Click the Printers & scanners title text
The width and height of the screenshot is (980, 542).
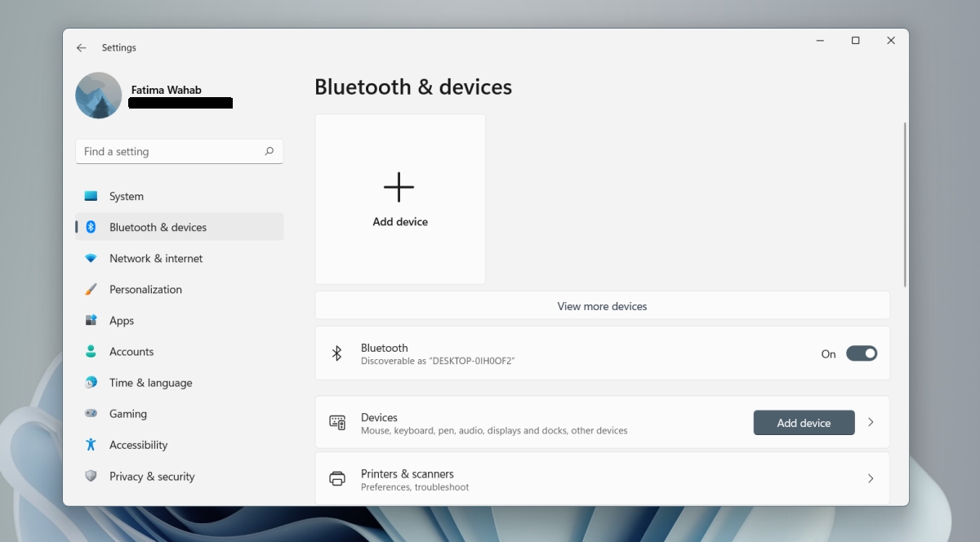click(407, 473)
